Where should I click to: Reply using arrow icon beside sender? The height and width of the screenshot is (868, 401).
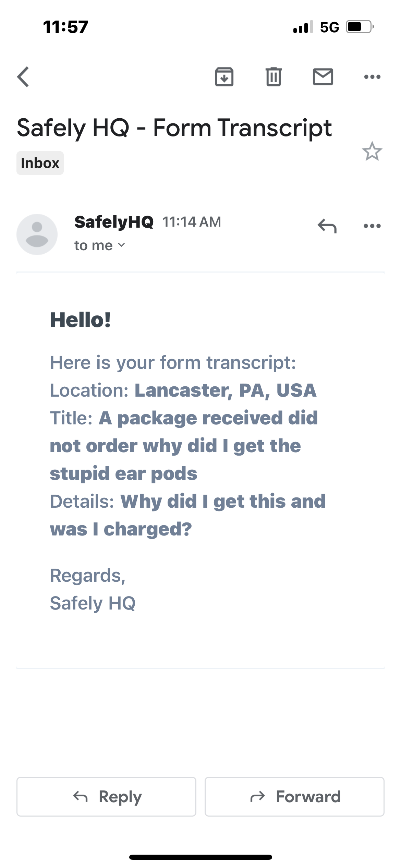tap(327, 226)
